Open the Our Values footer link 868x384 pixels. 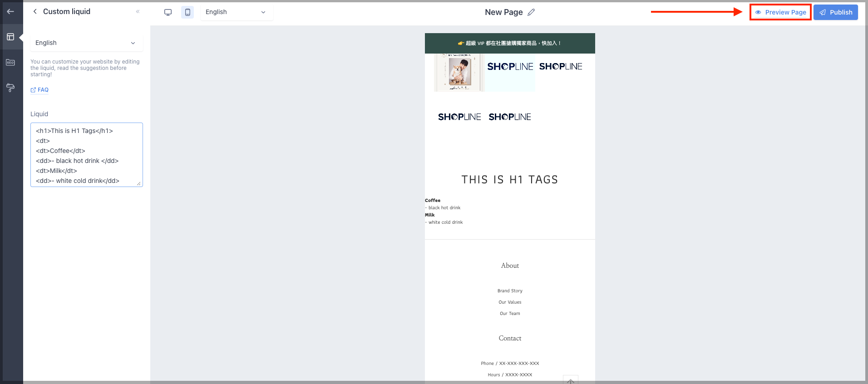510,302
